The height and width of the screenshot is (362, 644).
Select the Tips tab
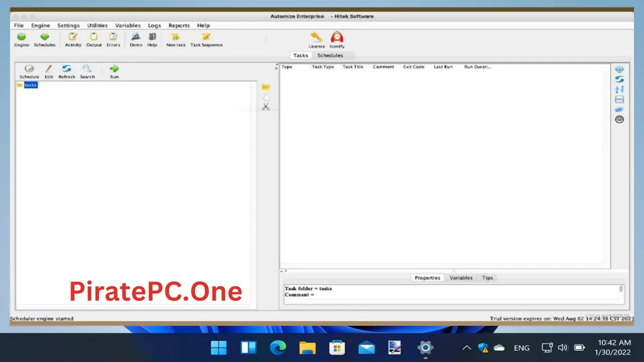(x=488, y=278)
